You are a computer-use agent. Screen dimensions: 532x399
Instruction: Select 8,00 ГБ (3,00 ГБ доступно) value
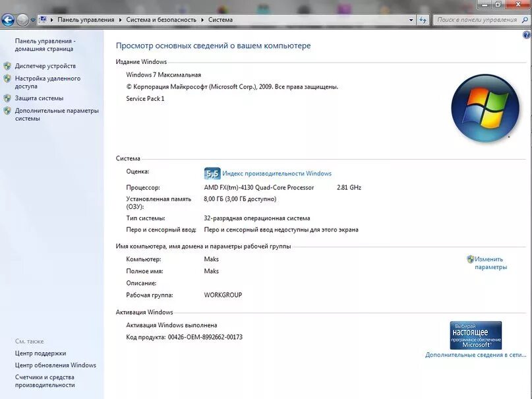coord(240,199)
